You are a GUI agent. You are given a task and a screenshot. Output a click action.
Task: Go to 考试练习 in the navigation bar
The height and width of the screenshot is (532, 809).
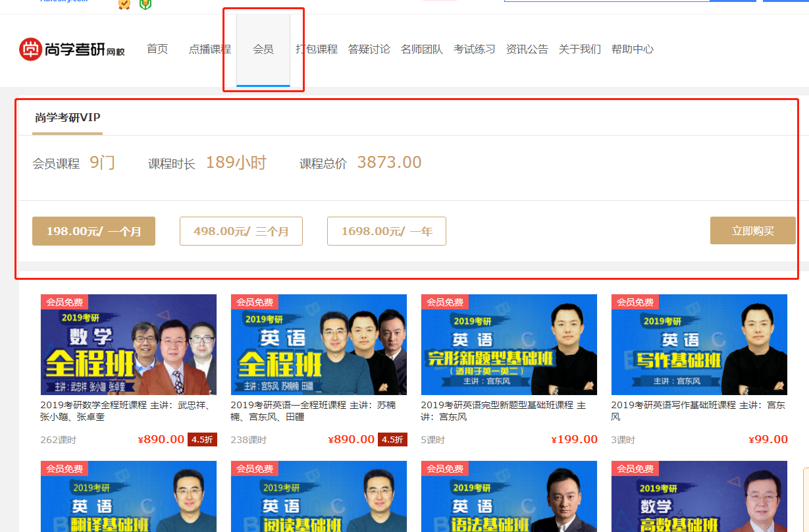(x=475, y=49)
